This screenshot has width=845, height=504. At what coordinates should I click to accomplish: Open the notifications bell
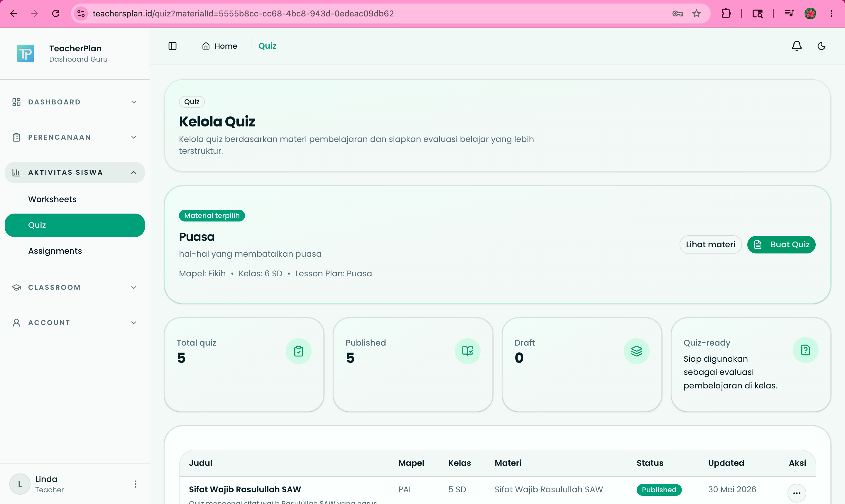tap(797, 46)
